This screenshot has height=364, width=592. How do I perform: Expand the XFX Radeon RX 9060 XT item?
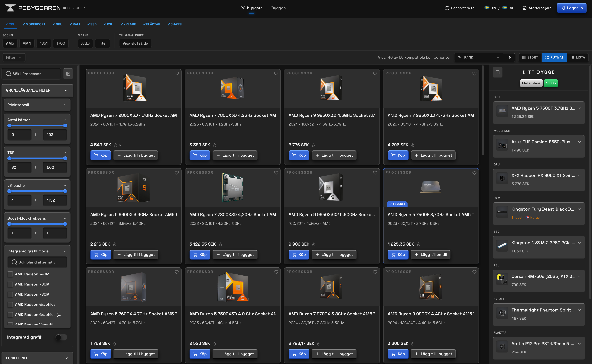[579, 176]
